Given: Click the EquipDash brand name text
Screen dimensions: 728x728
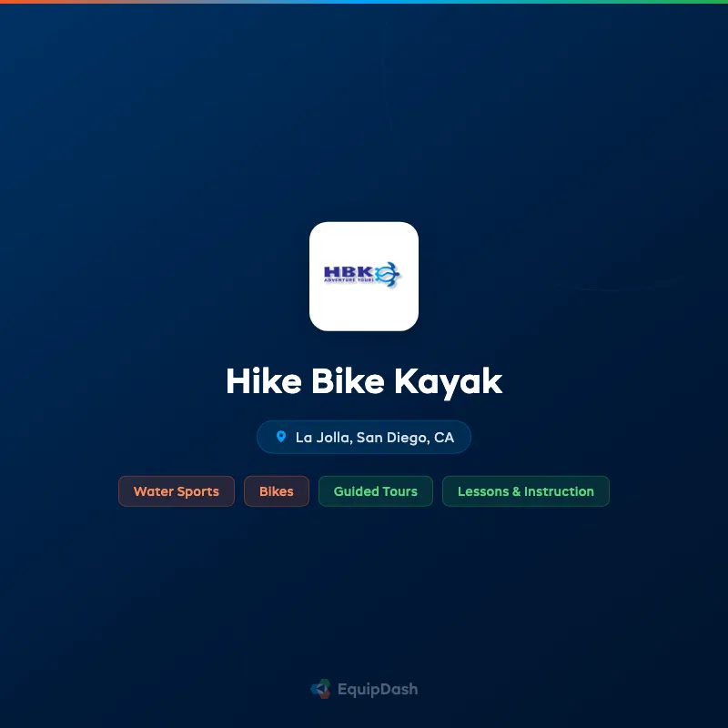Looking at the screenshot, I should click(378, 690).
